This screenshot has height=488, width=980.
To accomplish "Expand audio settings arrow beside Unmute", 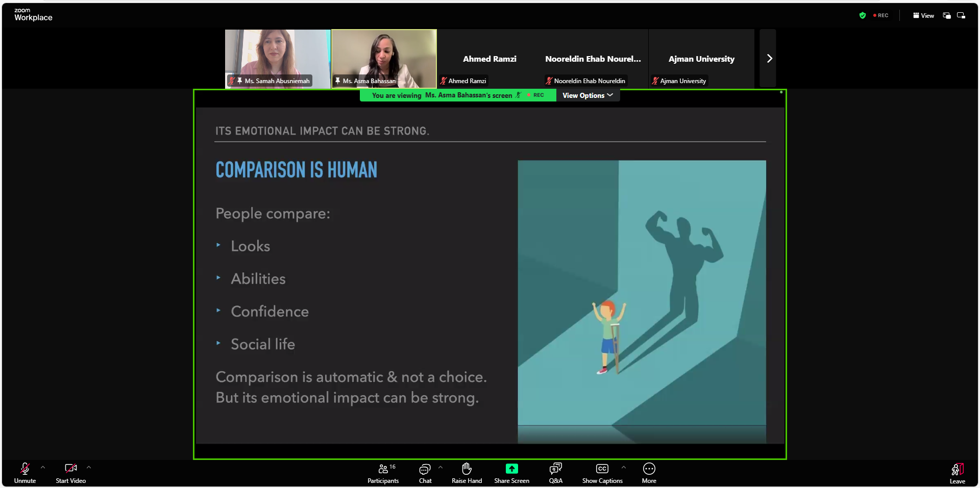I will tap(43, 467).
